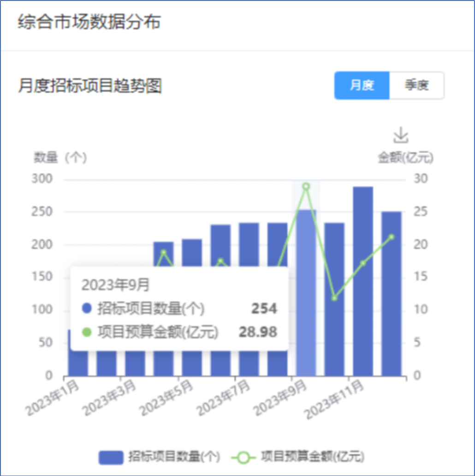Click the 2023年11月 axis label
This screenshot has width=475, height=476.
point(334,399)
